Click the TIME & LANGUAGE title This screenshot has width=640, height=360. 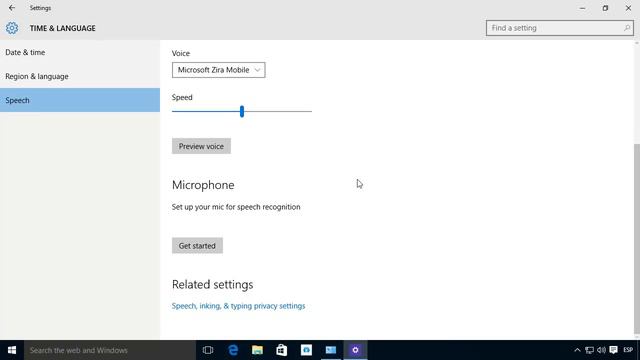click(x=62, y=28)
